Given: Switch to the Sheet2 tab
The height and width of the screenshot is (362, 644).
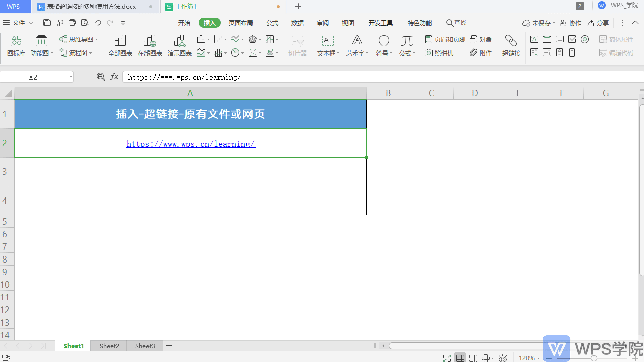Looking at the screenshot, I should tap(109, 346).
